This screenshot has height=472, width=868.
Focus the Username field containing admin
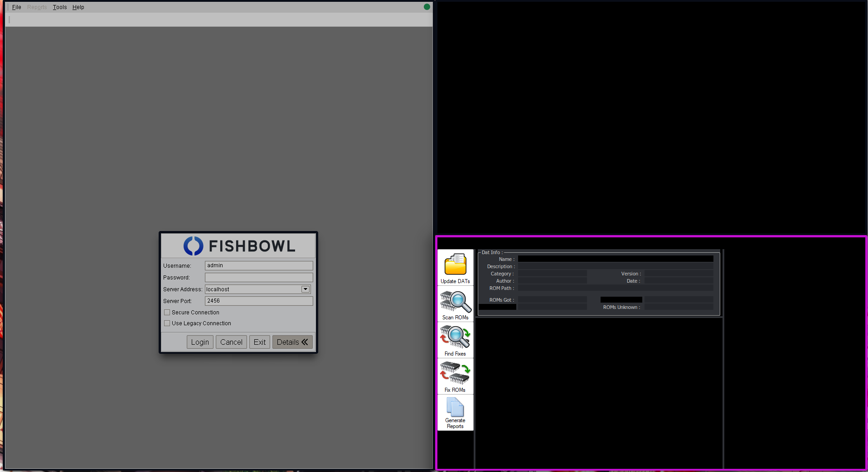tap(259, 265)
